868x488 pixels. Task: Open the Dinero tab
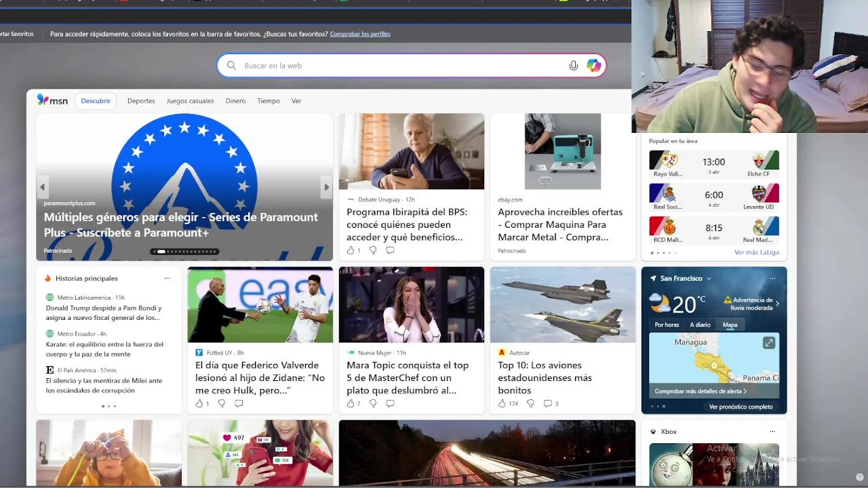click(x=235, y=101)
